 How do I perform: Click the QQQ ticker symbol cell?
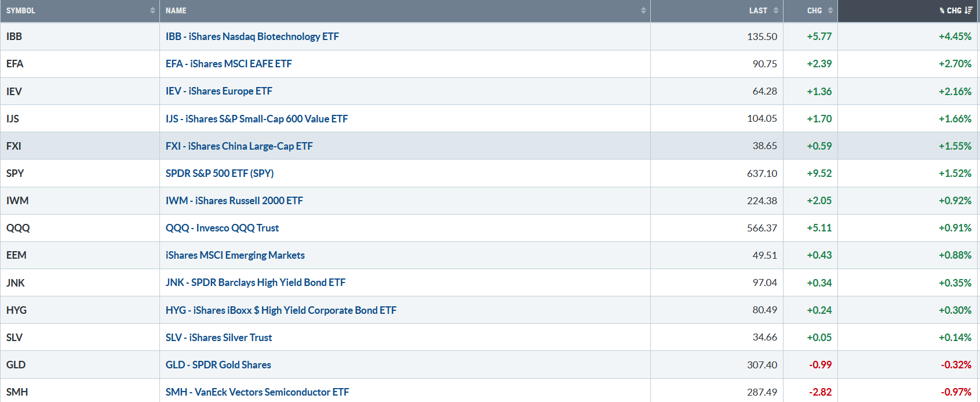click(x=18, y=228)
